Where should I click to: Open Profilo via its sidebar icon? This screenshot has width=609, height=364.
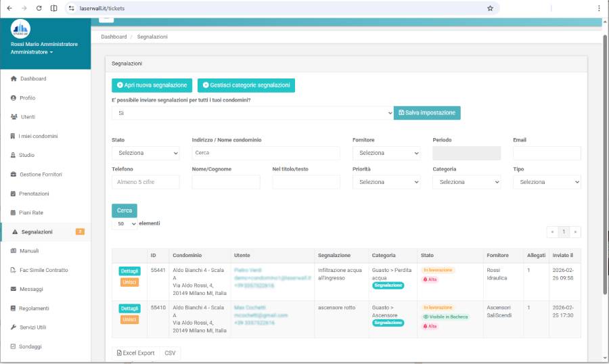click(14, 98)
